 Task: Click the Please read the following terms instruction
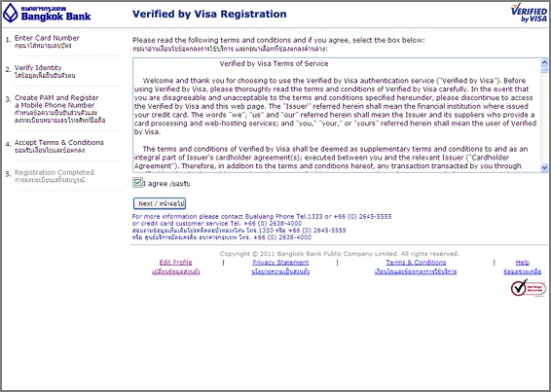tap(278, 40)
